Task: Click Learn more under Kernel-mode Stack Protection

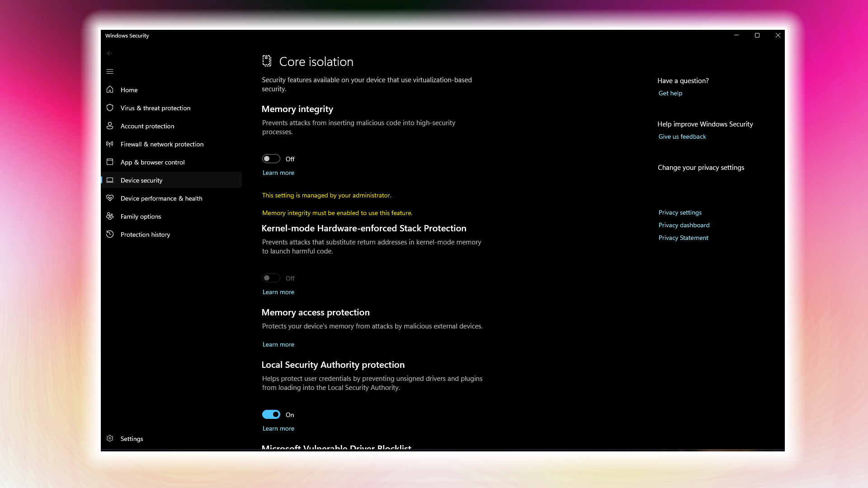Action: (278, 292)
